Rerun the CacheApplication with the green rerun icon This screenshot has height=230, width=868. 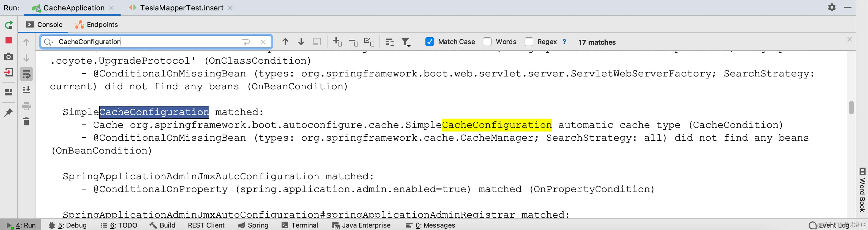[9, 24]
